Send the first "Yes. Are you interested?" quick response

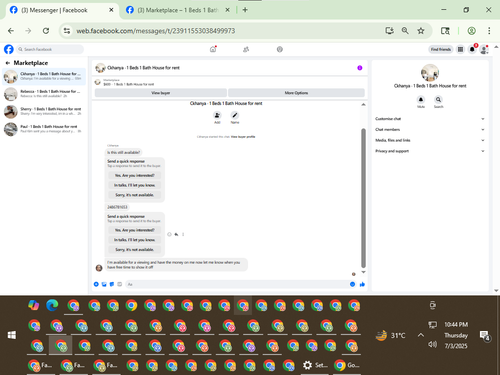135,175
